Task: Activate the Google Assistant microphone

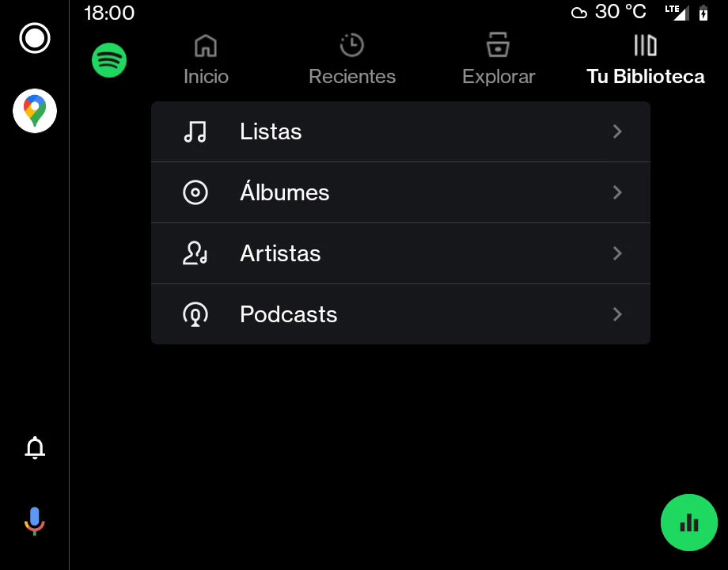Action: pos(34,521)
